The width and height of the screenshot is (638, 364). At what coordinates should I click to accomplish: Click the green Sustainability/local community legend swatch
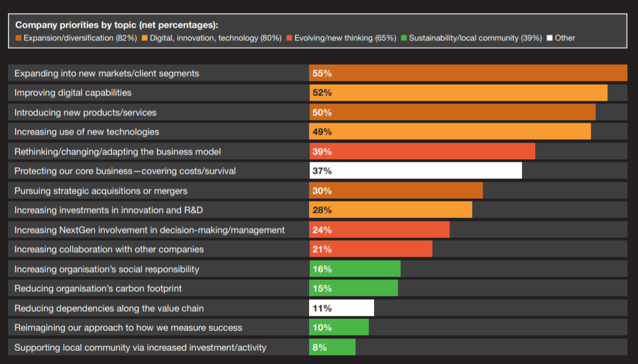tap(404, 38)
